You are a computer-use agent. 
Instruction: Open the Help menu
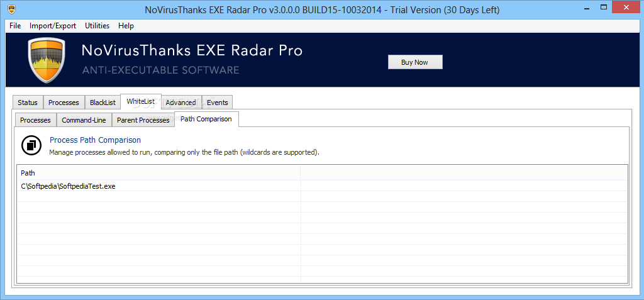(126, 26)
